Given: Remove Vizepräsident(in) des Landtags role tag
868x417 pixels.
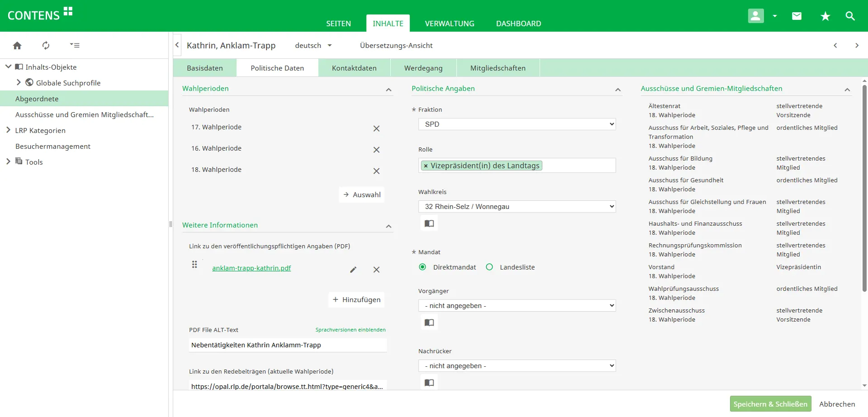Looking at the screenshot, I should tap(426, 166).
